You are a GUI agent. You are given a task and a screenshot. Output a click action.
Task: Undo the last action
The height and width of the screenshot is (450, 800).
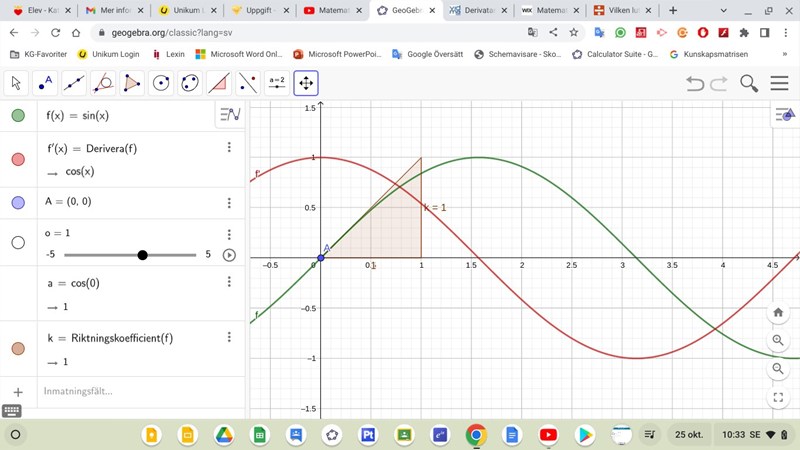pyautogui.click(x=695, y=84)
